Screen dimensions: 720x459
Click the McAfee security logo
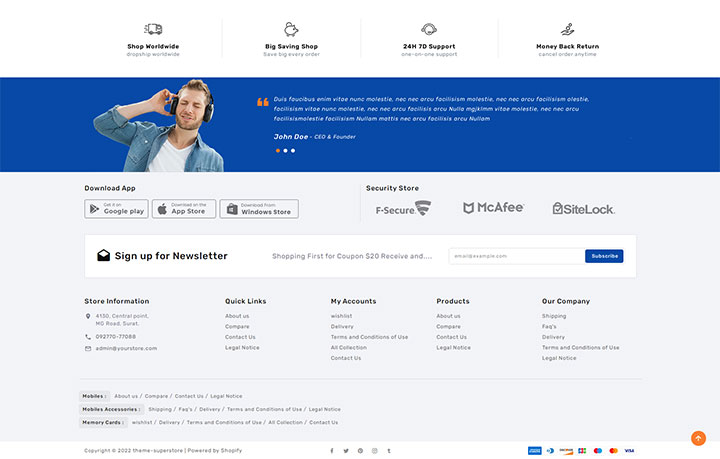[493, 208]
